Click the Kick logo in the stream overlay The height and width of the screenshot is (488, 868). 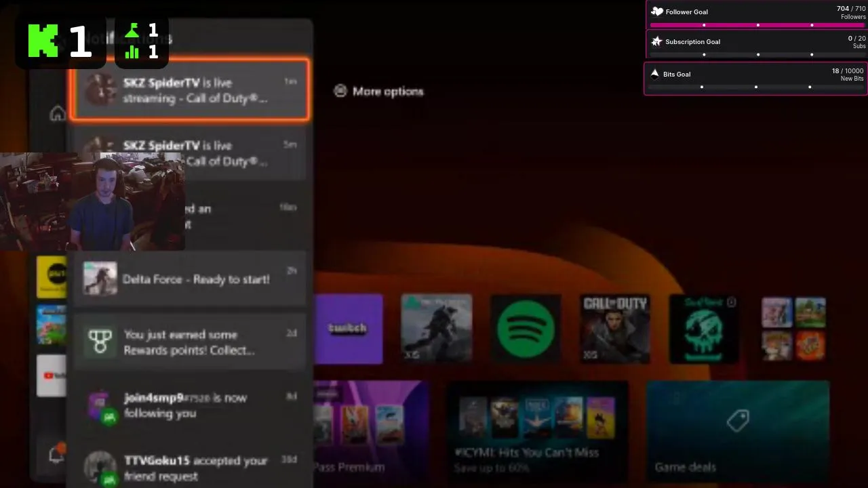tap(43, 41)
